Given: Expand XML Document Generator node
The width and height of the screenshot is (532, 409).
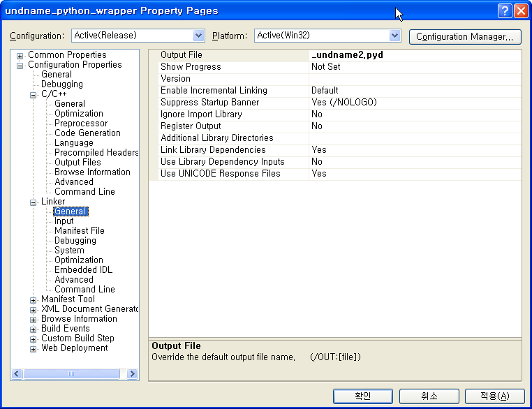Looking at the screenshot, I should coord(34,310).
